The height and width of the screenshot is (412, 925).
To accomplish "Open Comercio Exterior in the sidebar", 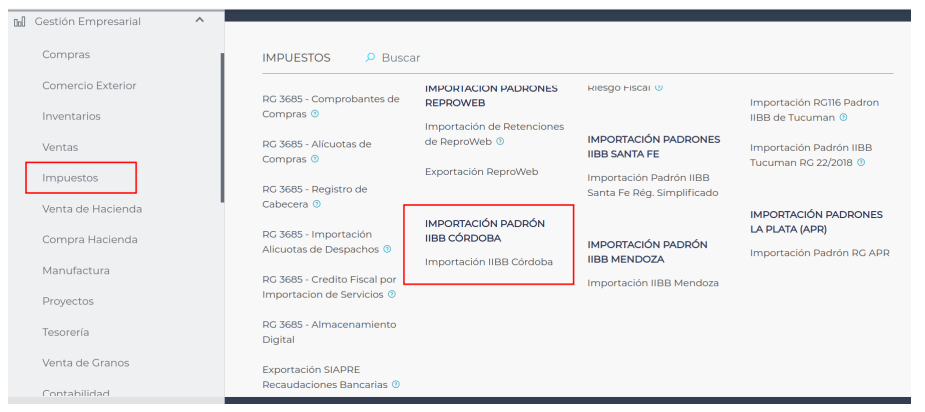I will click(x=89, y=86).
